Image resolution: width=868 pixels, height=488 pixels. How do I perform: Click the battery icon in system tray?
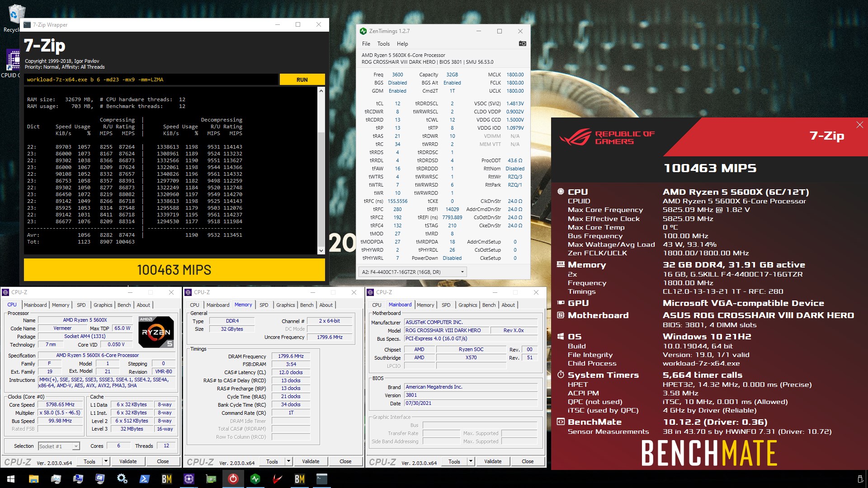pyautogui.click(x=860, y=479)
